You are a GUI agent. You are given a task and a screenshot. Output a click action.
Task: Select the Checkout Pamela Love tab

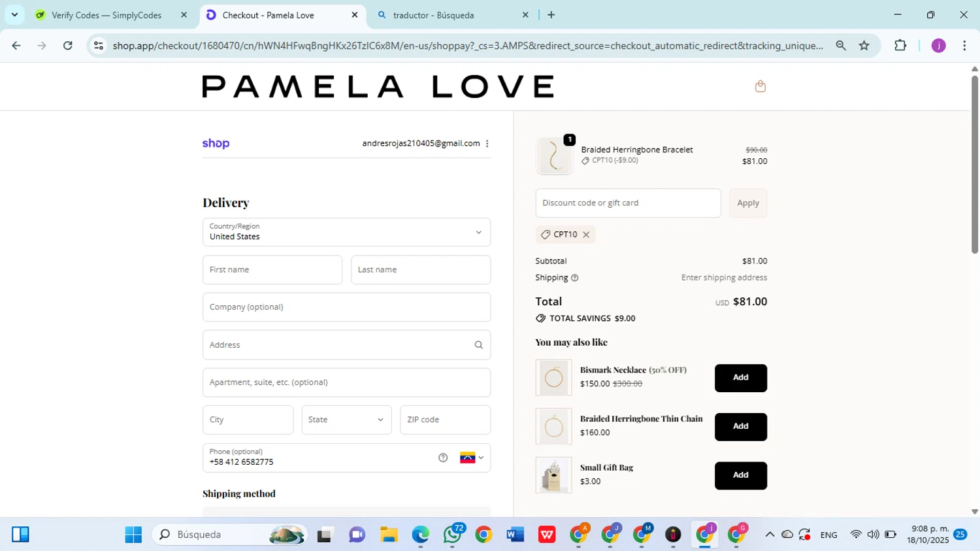pos(269,15)
